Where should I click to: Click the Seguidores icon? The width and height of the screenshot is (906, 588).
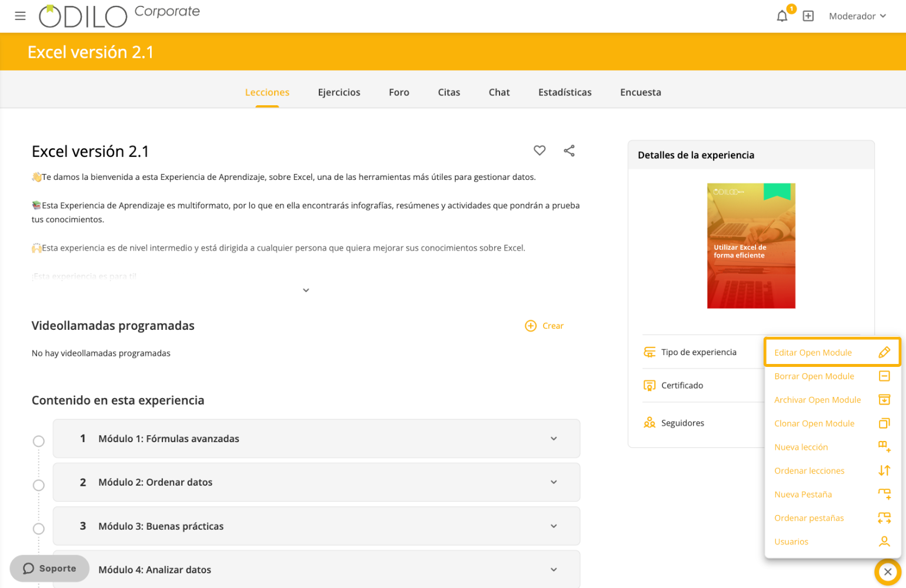click(x=649, y=423)
